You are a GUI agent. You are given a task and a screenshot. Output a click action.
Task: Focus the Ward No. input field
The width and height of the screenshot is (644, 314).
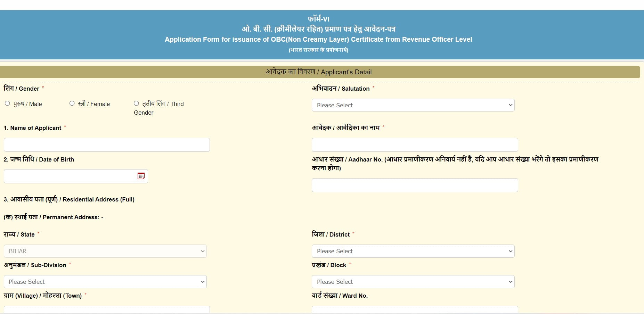pos(415,309)
